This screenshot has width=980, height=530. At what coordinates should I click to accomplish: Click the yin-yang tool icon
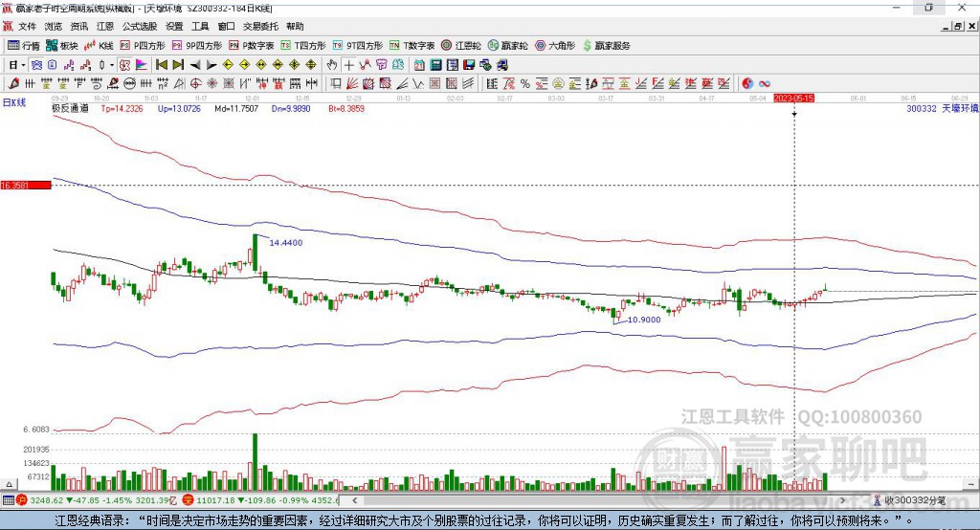(x=747, y=84)
